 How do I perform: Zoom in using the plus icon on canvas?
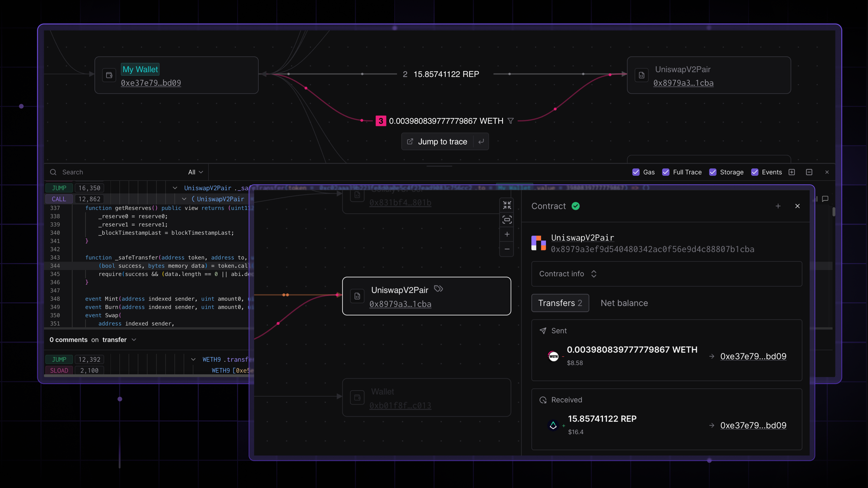[506, 234]
